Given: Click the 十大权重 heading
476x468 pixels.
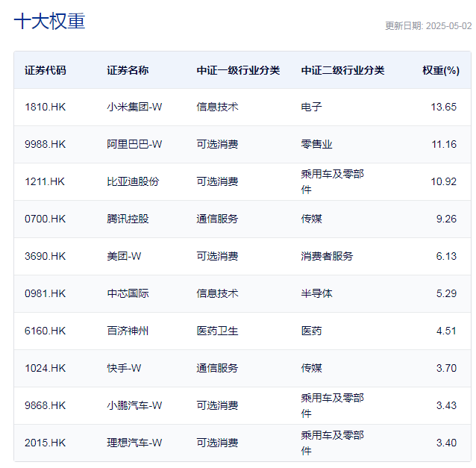Looking at the screenshot, I should click(49, 21).
